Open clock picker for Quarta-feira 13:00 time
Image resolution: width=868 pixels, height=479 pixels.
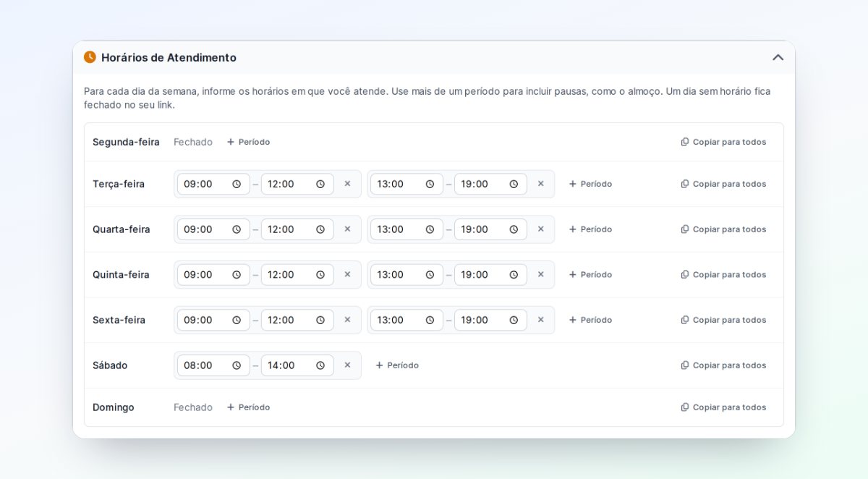tap(430, 229)
